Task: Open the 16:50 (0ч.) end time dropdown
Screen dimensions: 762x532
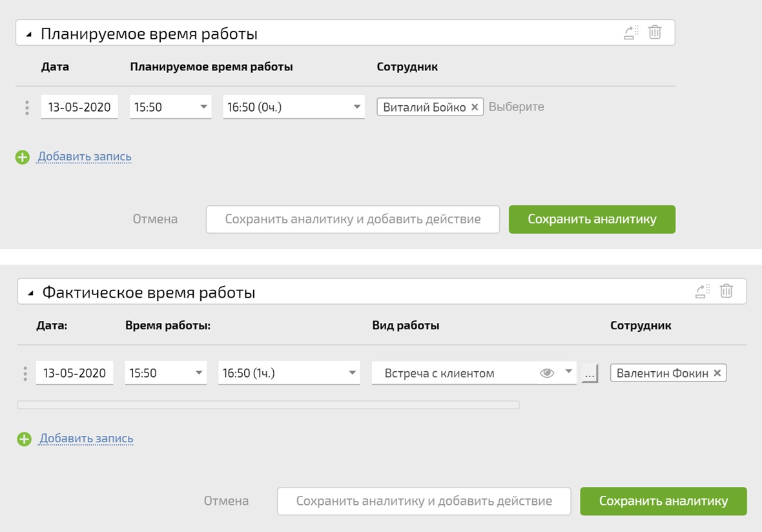Action: [x=357, y=107]
